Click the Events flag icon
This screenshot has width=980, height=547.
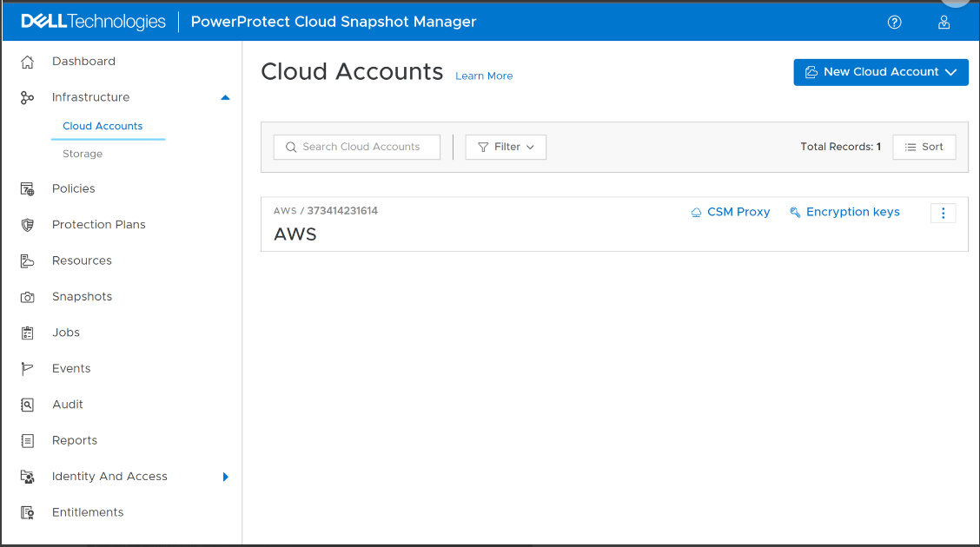tap(28, 369)
